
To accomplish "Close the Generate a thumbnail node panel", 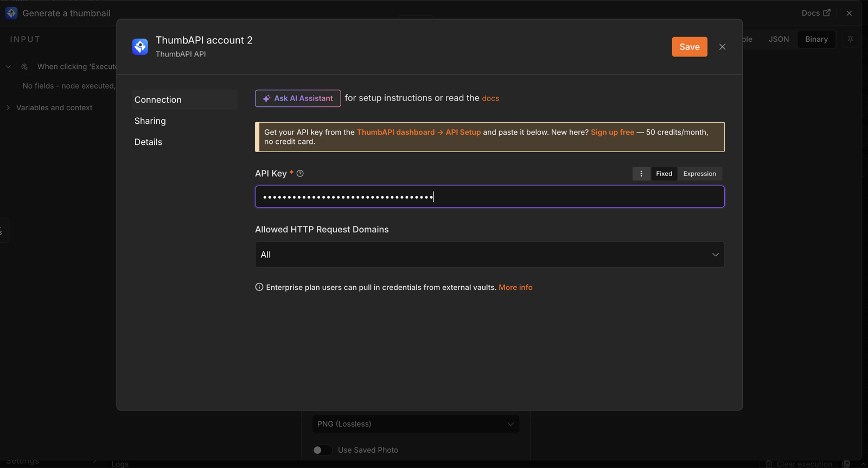I will 849,13.
